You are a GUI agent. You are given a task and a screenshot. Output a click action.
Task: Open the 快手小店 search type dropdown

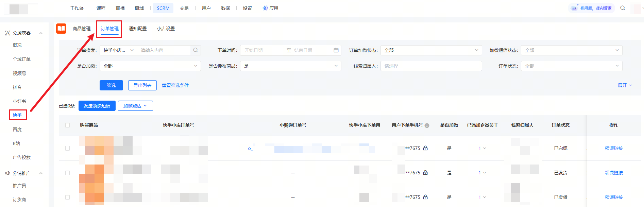[x=118, y=50]
